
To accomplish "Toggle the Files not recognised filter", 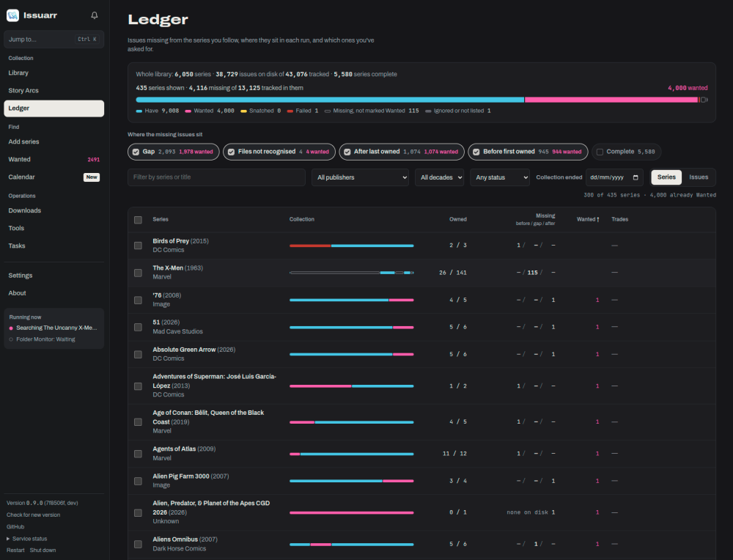I will 279,152.
